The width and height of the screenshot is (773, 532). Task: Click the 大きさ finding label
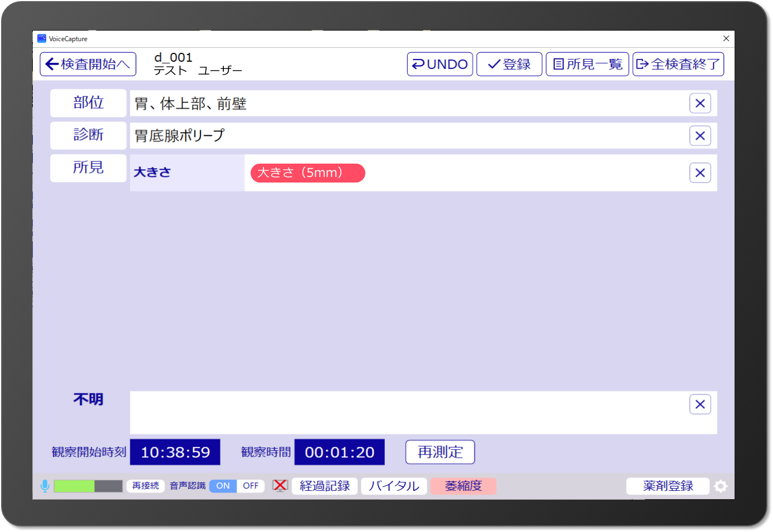click(x=152, y=173)
